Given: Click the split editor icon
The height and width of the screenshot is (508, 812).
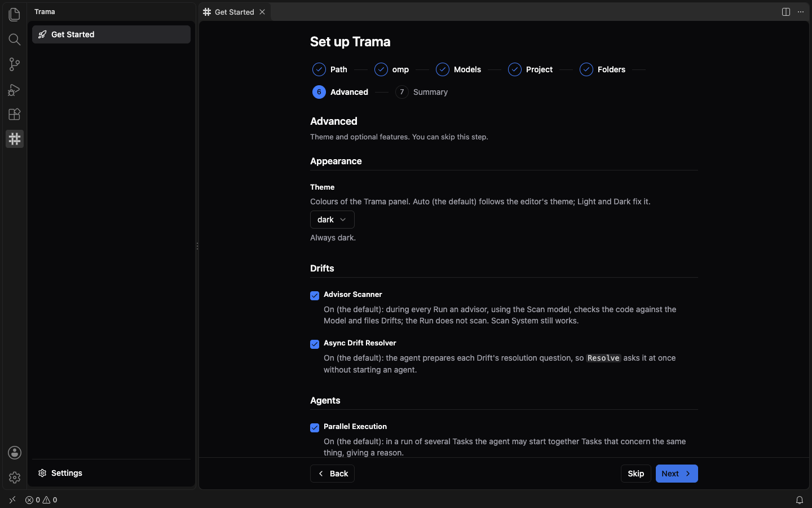Looking at the screenshot, I should pos(786,12).
